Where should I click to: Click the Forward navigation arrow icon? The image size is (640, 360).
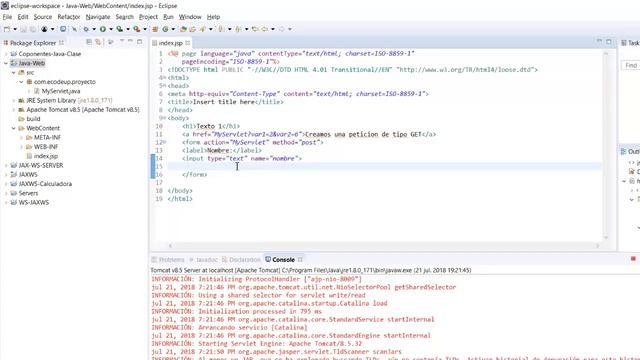click(x=282, y=29)
